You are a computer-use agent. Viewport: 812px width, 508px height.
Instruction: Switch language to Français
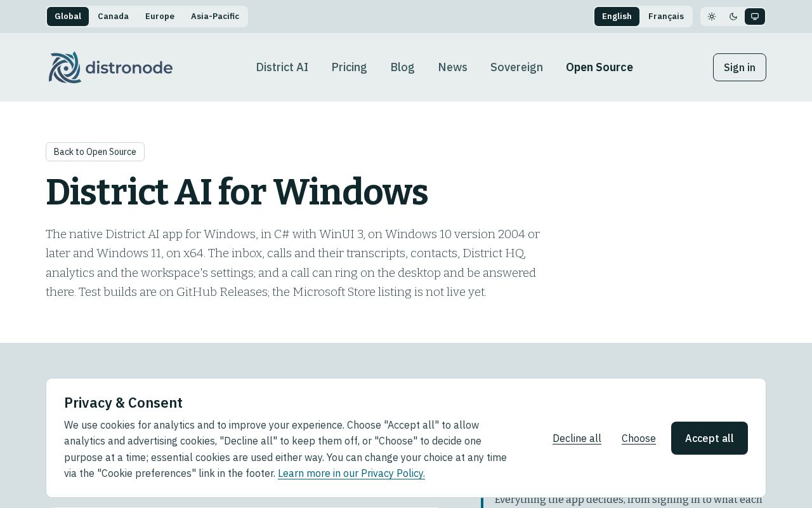click(x=666, y=17)
